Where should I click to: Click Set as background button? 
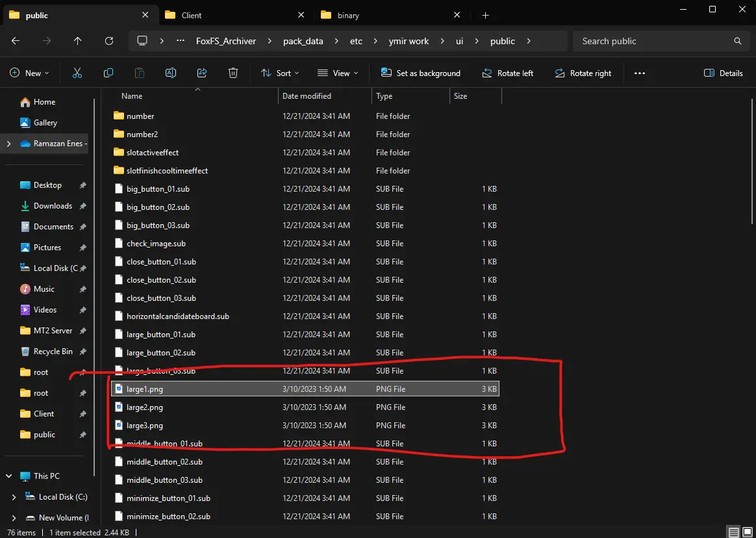click(420, 73)
